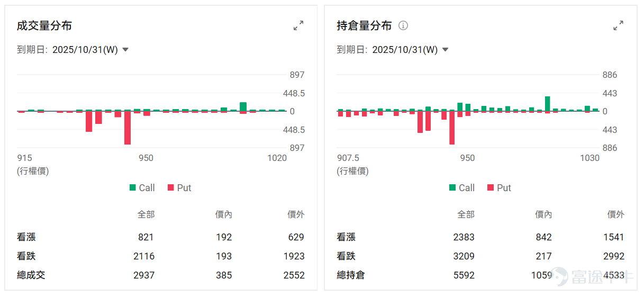This screenshot has width=644, height=296.
Task: Click the 1020 strike label on 成交量分布 axis
Action: pos(277,158)
